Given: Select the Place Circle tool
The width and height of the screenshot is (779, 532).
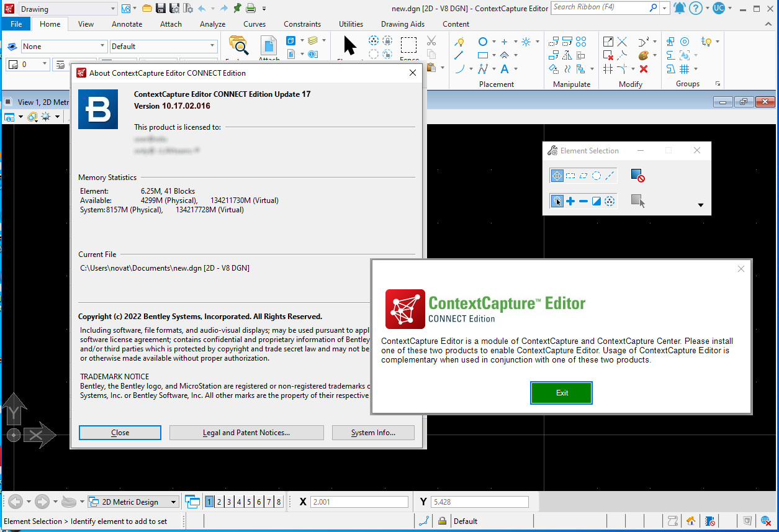Looking at the screenshot, I should point(483,42).
